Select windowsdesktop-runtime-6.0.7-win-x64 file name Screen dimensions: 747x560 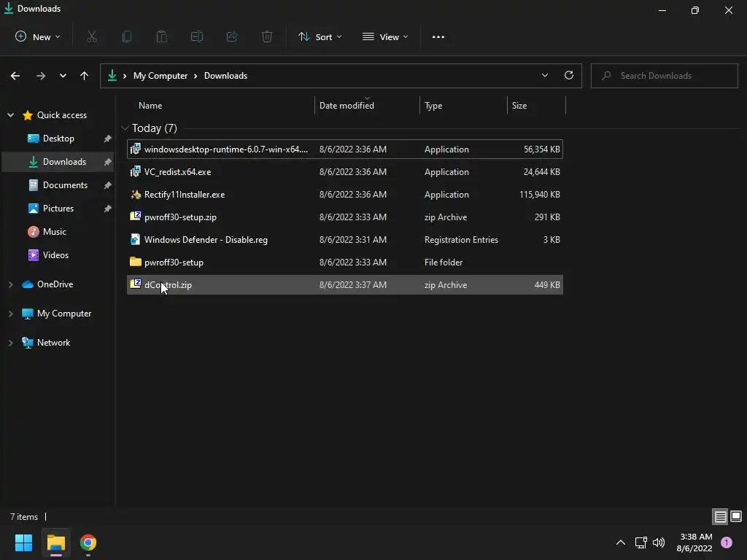tap(226, 149)
